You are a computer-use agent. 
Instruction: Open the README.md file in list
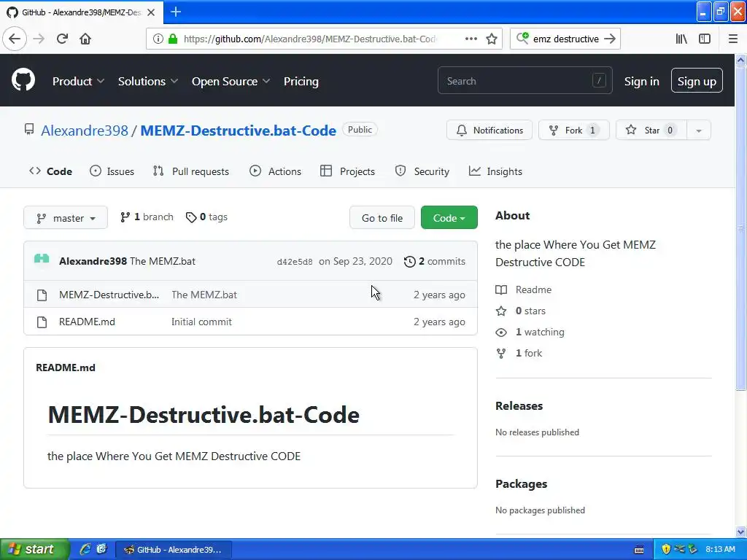coord(87,322)
